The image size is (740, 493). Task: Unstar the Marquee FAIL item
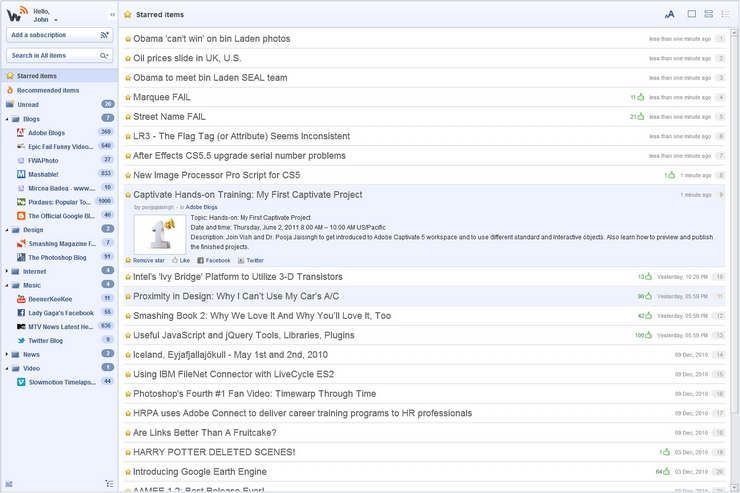(128, 98)
